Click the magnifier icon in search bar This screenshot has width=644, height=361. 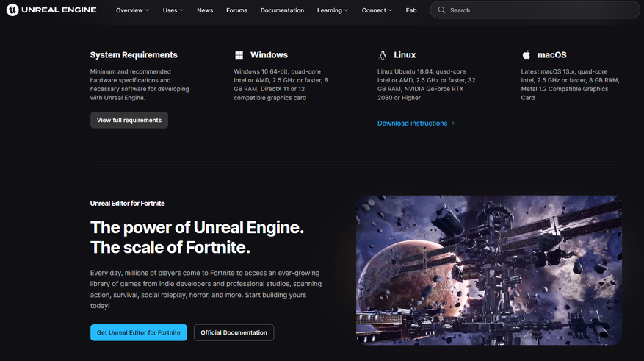441,10
